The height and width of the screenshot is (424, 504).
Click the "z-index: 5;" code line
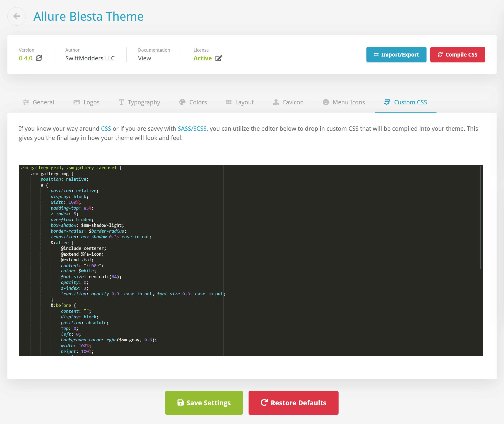(x=64, y=214)
